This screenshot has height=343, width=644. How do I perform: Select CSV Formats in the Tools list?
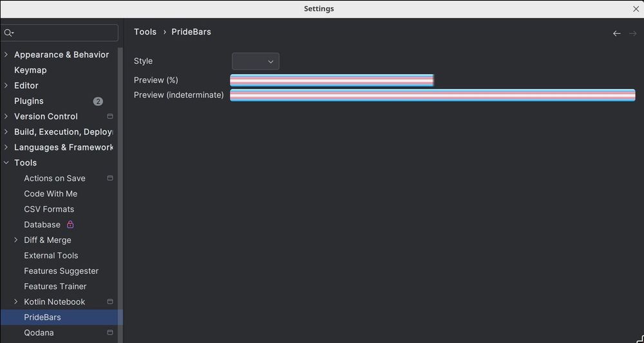tap(49, 210)
